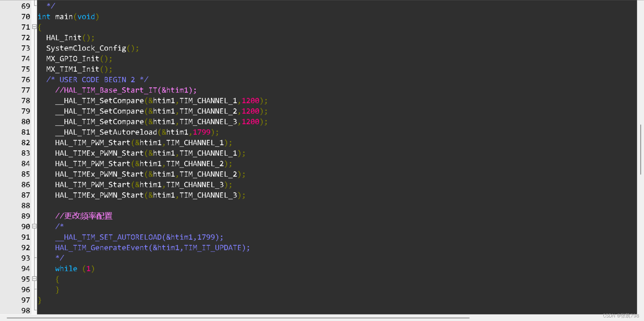Viewport: 644px width, 321px height.
Task: Collapse the comment block fold at line 90
Action: pos(34,226)
